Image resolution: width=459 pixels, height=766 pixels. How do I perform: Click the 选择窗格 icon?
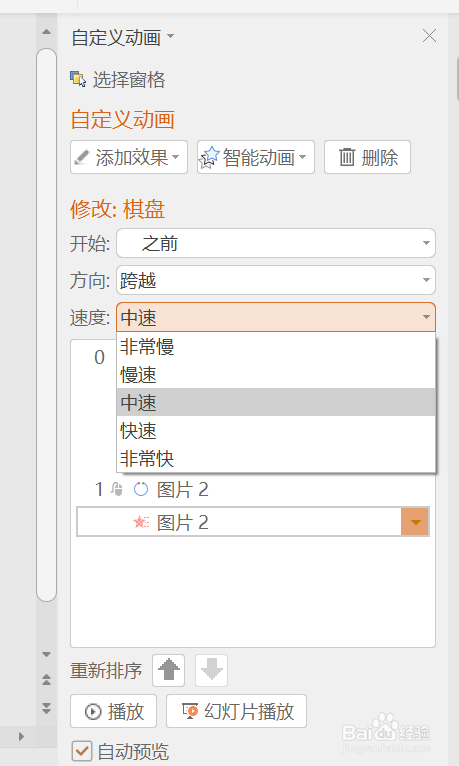click(78, 79)
